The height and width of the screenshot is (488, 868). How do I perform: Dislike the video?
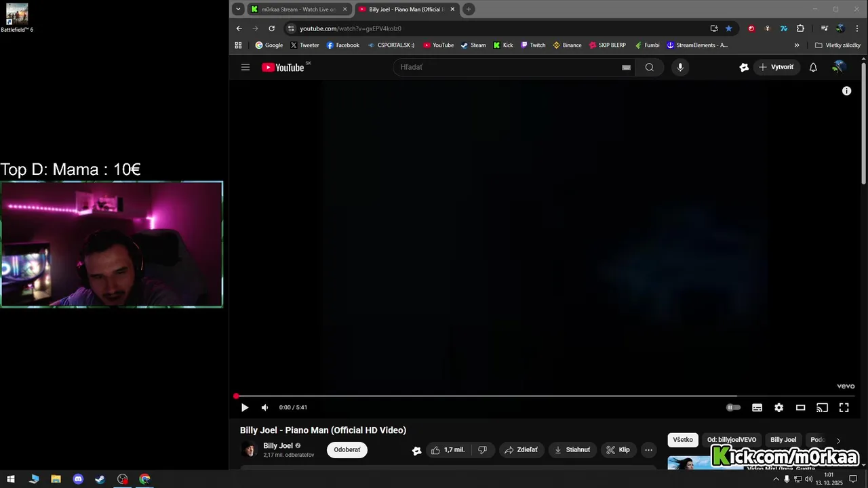pos(482,450)
